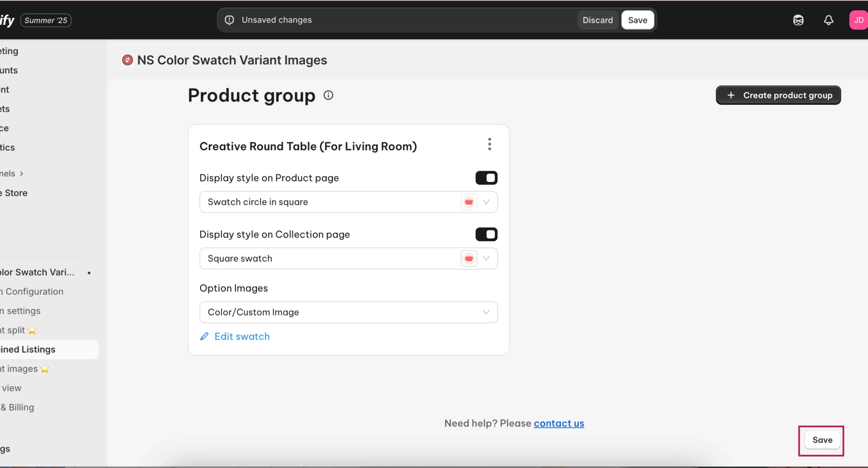Open the settings item under the app
Viewport: 868px width, 468px height.
point(20,311)
